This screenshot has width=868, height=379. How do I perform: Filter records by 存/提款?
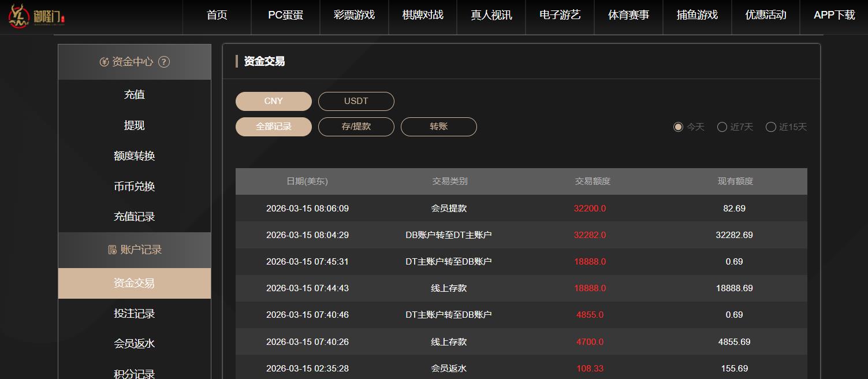(356, 127)
